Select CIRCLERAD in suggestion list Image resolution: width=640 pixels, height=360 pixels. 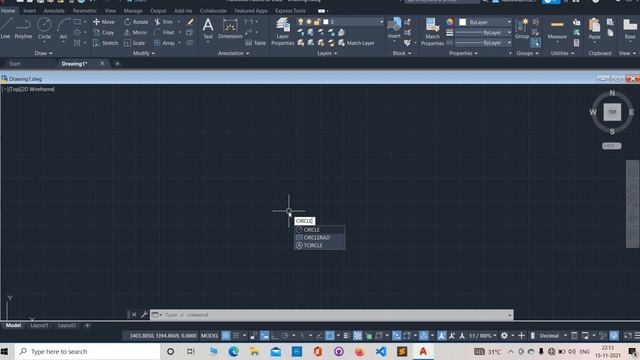coord(319,238)
